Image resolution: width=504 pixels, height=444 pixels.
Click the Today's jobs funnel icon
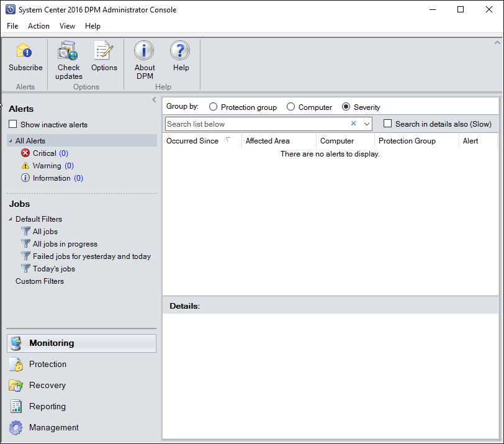point(25,268)
